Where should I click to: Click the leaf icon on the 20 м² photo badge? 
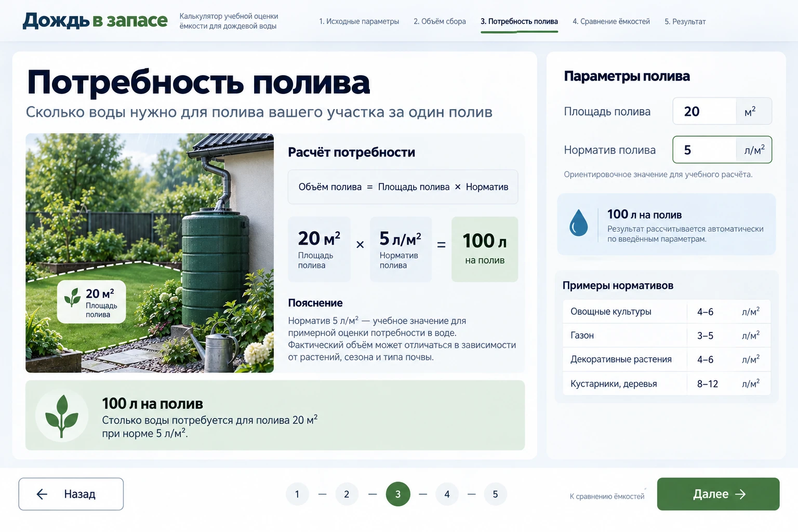[73, 297]
